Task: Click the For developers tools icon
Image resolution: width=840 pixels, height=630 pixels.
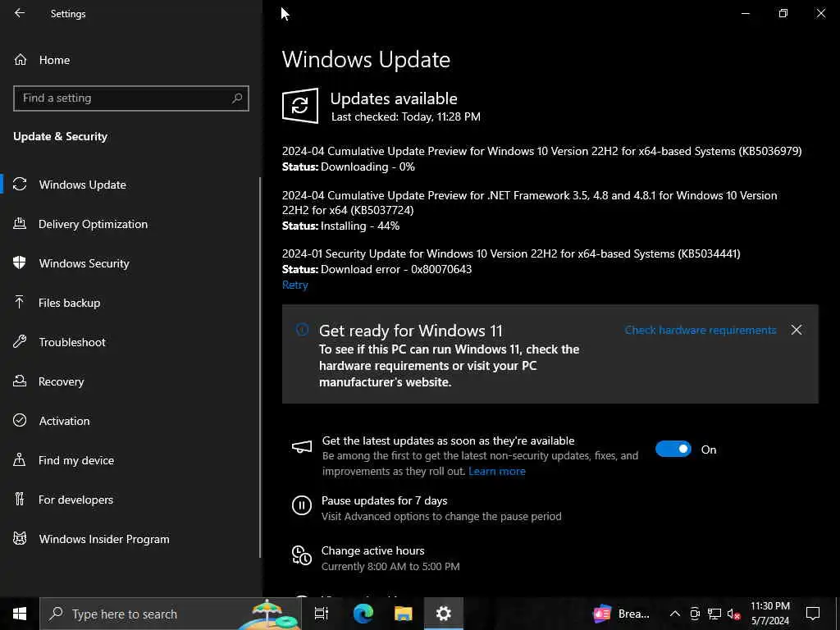Action: pyautogui.click(x=20, y=499)
